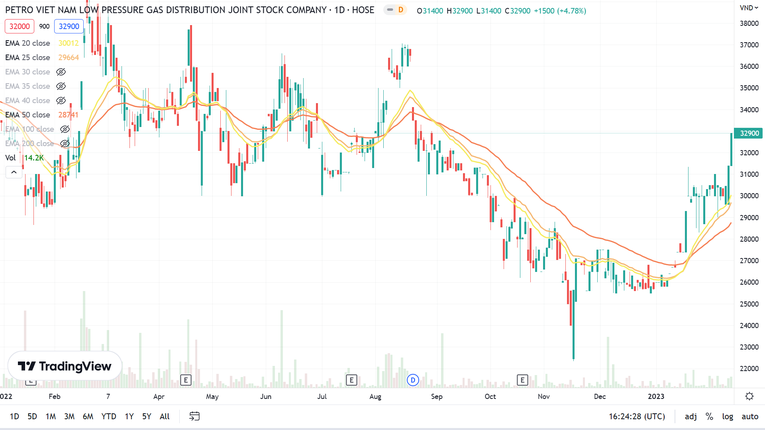The width and height of the screenshot is (765, 430).
Task: Collapse the indicator legend with chevron
Action: coord(13,172)
